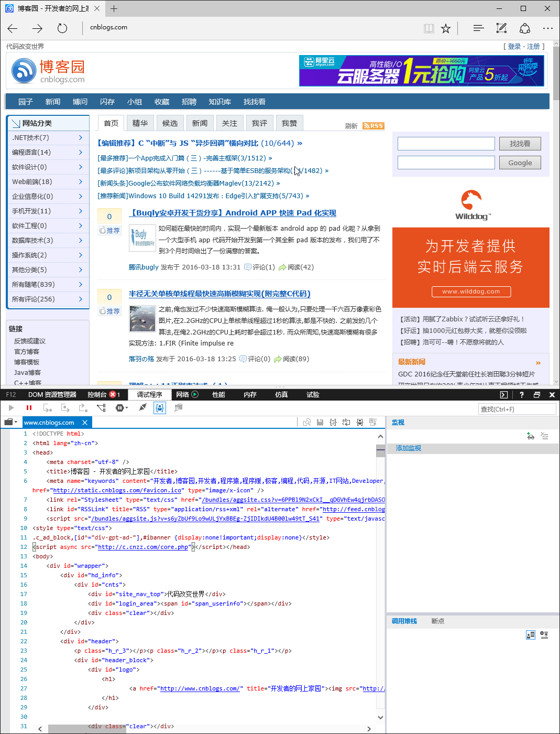Image resolution: width=560 pixels, height=734 pixels.
Task: Click the recommend thumb under Bugly post
Action: tap(109, 230)
